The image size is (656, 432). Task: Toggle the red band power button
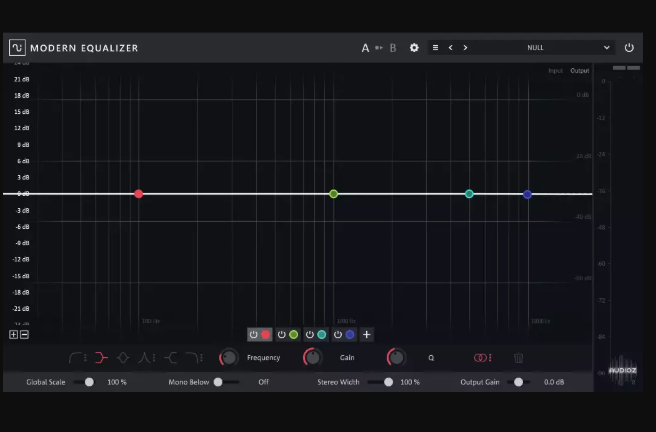[x=254, y=335]
